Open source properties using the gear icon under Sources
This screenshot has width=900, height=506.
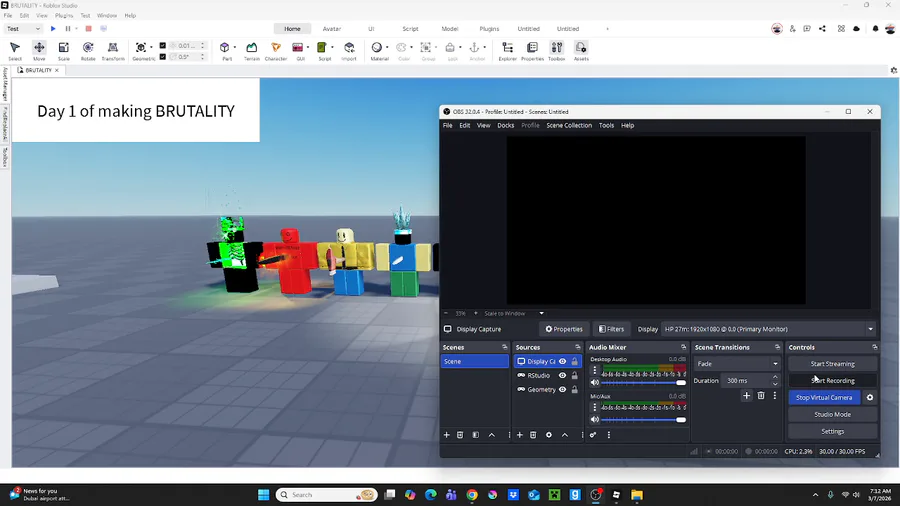549,435
